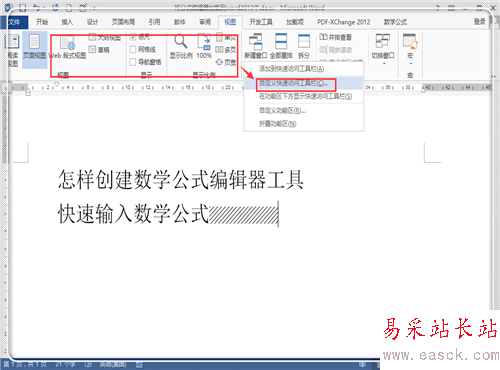
Task: Switch to the 开始 (Home) ribbon tab
Action: pyautogui.click(x=42, y=22)
